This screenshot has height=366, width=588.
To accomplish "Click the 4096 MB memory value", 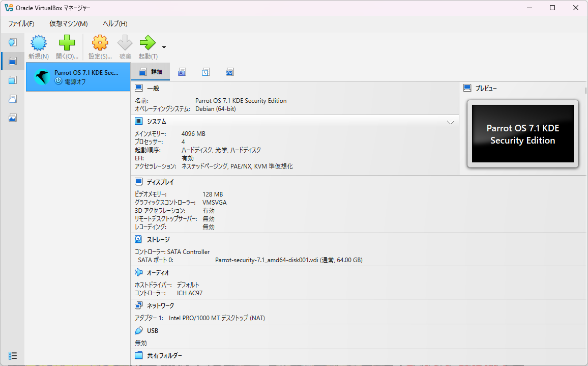I will tap(193, 134).
